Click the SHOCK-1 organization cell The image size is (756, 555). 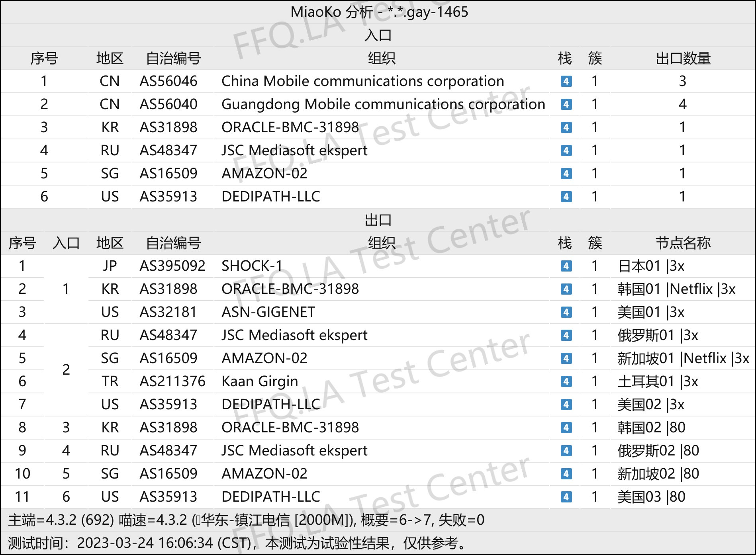click(x=252, y=266)
